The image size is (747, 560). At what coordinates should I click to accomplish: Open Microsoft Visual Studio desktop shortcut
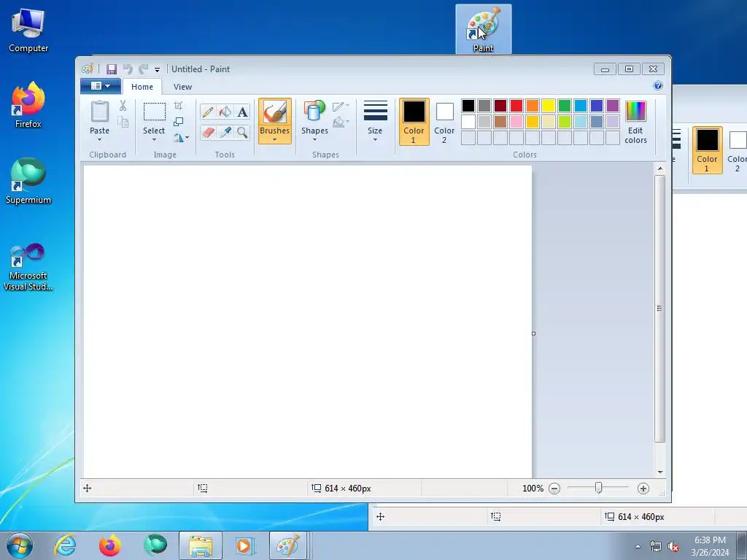[x=28, y=267]
